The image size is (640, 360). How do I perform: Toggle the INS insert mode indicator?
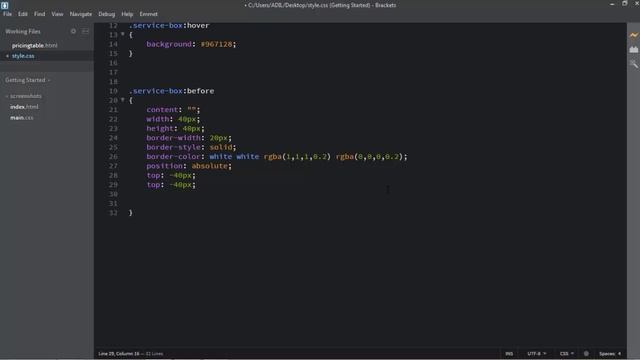(x=509, y=353)
